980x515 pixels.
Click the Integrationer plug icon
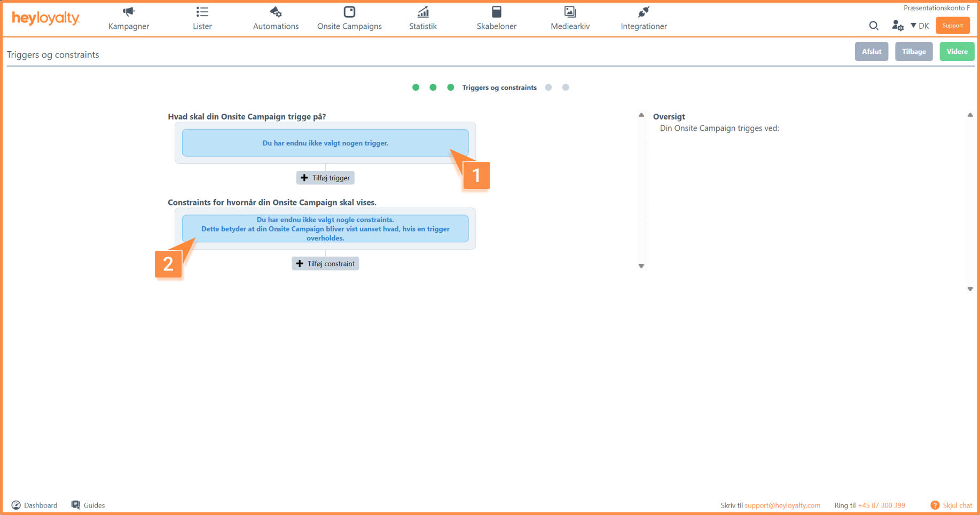[644, 12]
